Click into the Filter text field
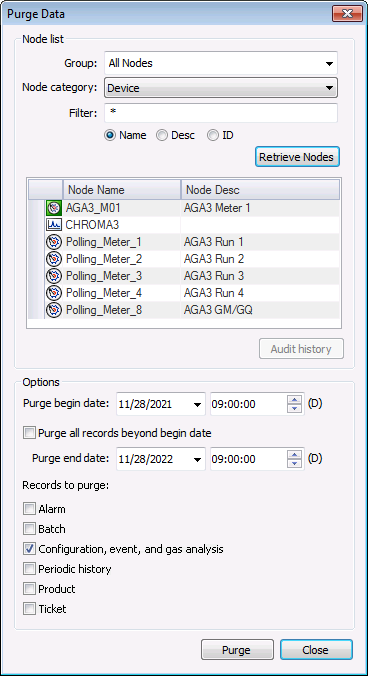Screen dimensions: 368x676 pos(221,113)
